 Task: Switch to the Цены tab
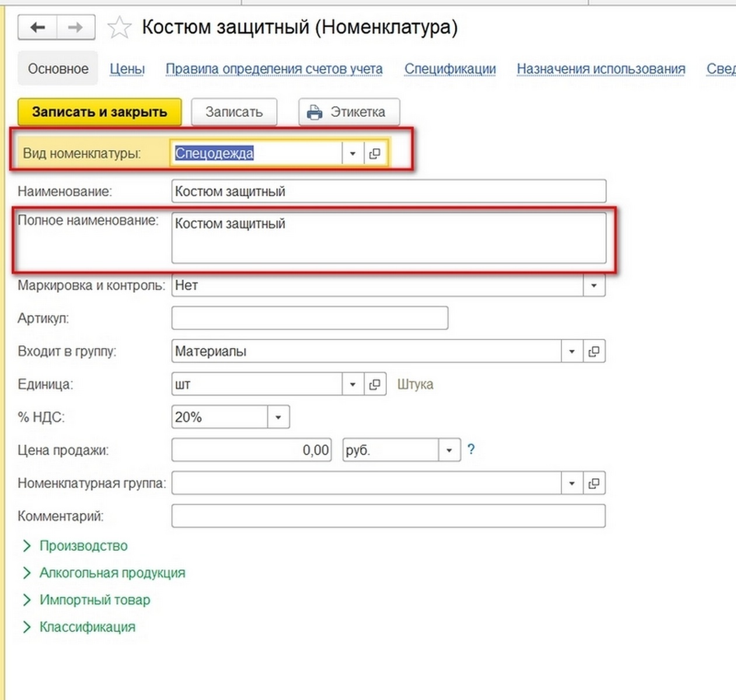tap(127, 69)
